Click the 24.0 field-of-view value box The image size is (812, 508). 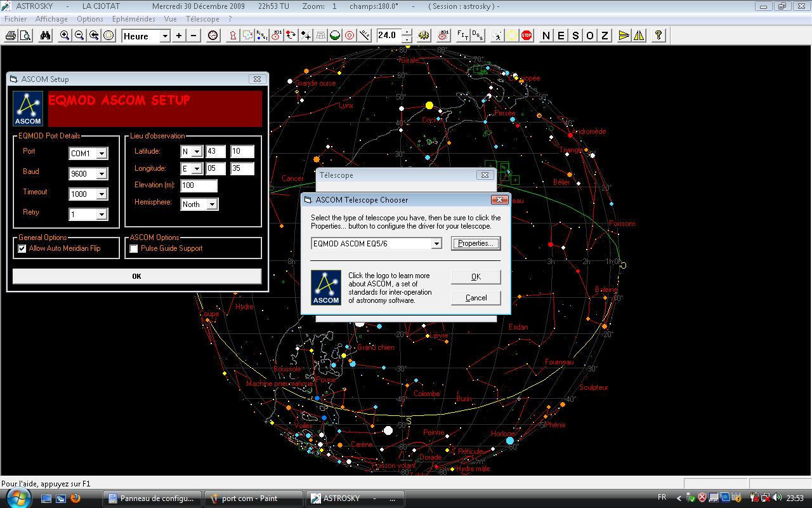click(x=388, y=36)
